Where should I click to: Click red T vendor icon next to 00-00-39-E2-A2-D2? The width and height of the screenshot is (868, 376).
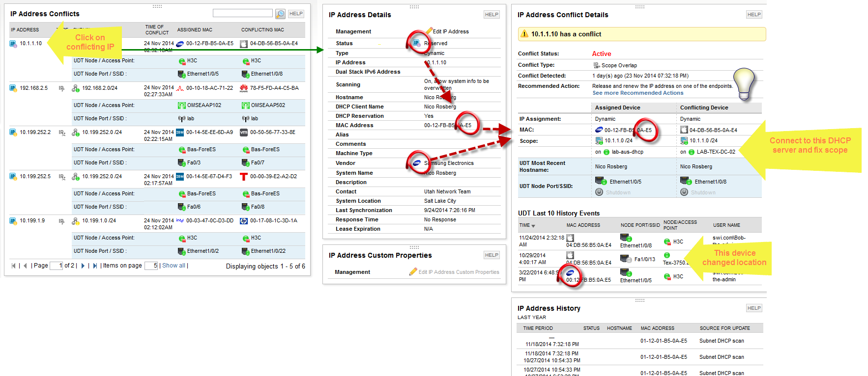pos(244,177)
